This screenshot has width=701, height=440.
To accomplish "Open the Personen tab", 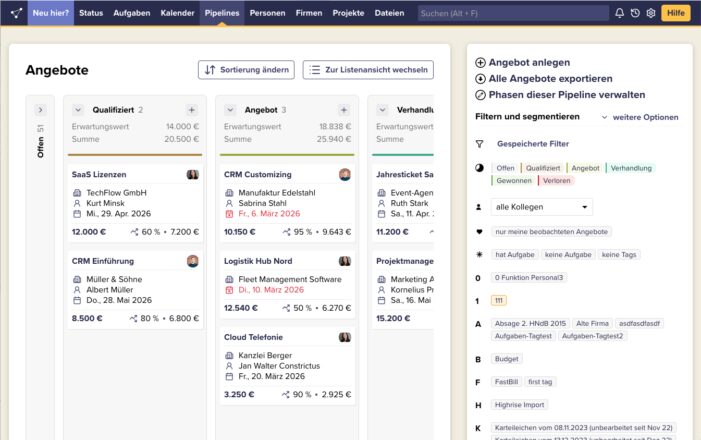I will (267, 13).
